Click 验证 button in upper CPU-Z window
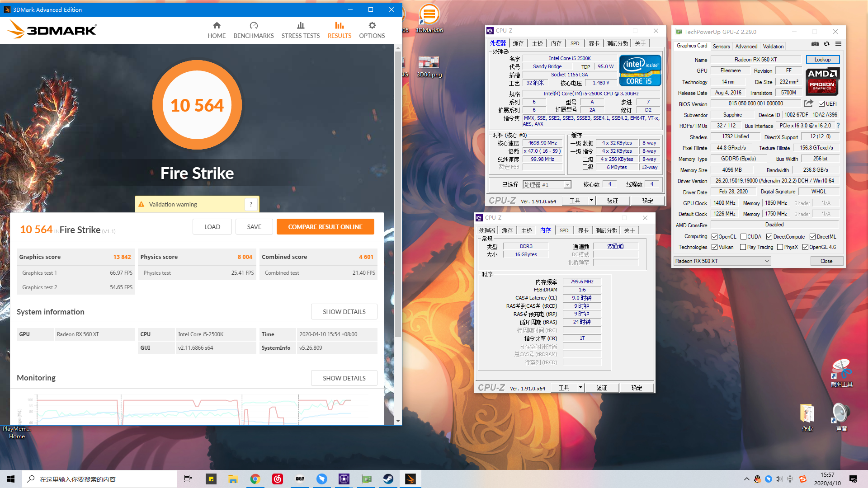Screen dimensions: 868x488 pyautogui.click(x=613, y=201)
